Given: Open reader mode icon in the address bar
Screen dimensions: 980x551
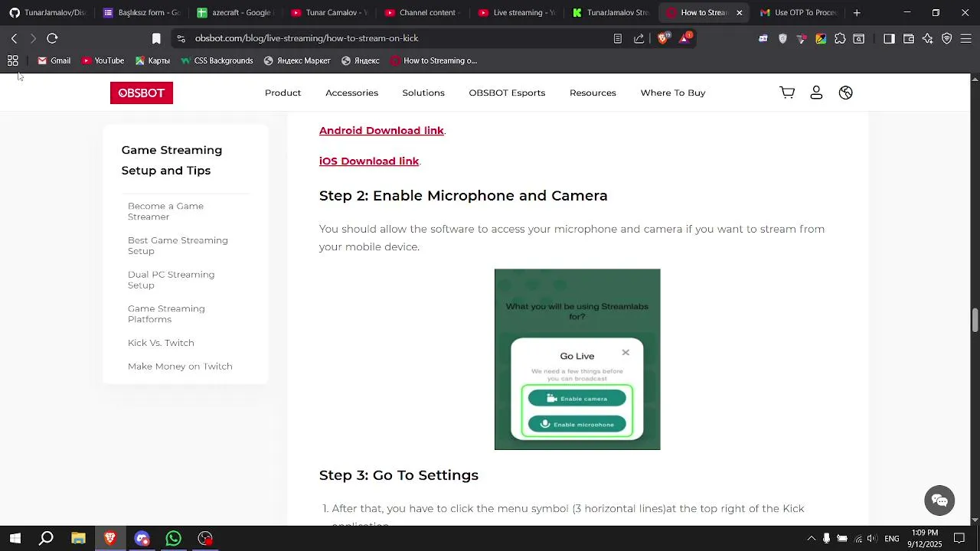Looking at the screenshot, I should [618, 38].
